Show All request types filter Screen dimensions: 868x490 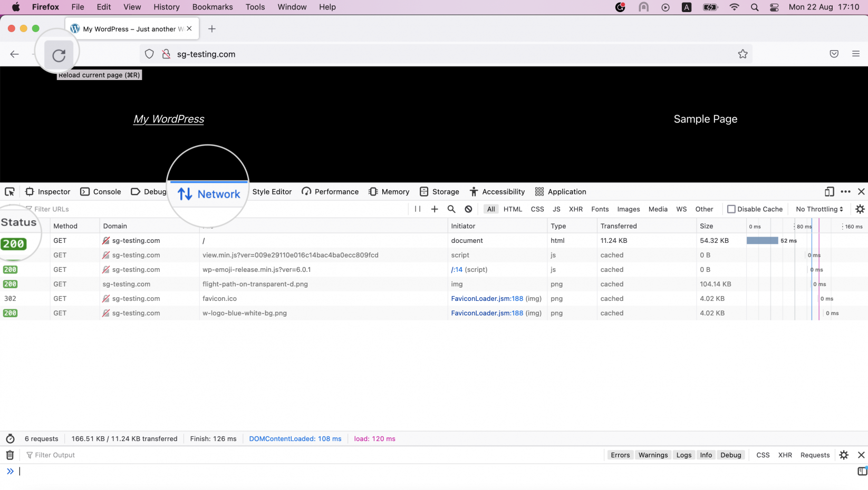491,209
